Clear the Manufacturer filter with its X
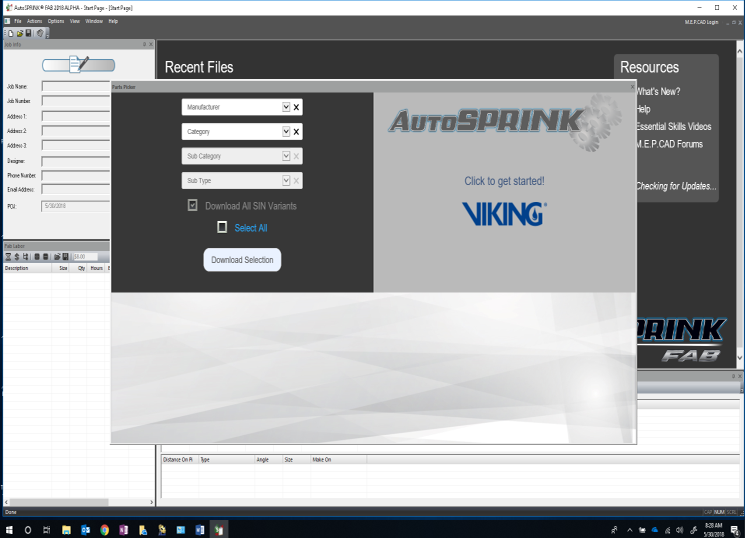The image size is (745, 538). click(x=296, y=107)
